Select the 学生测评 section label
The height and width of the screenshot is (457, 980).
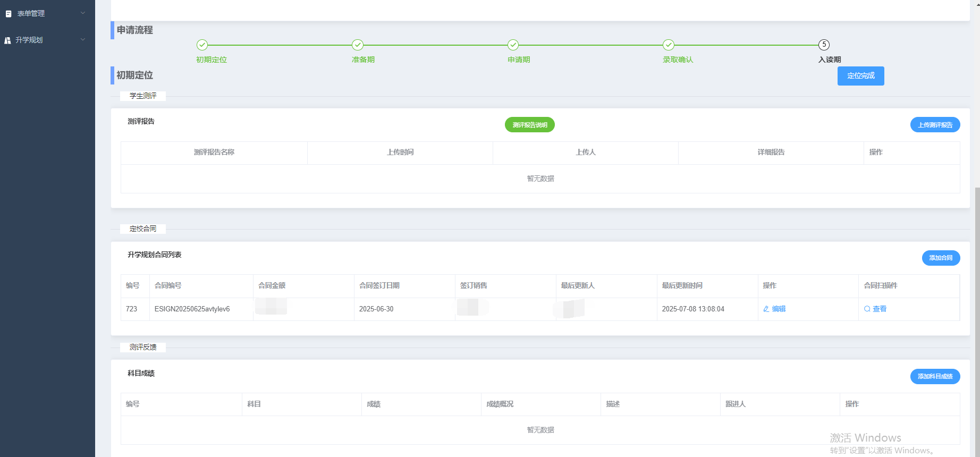click(143, 96)
